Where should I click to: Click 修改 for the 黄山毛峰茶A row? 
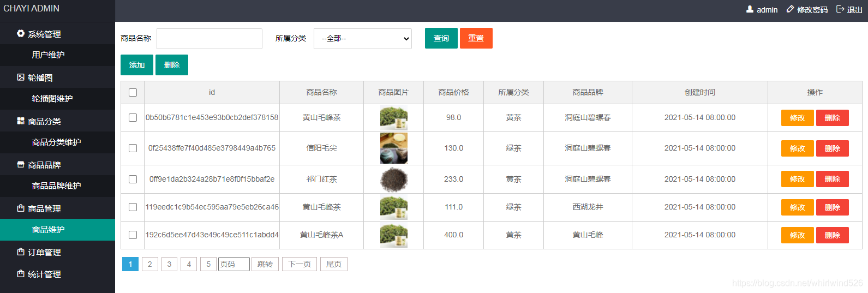(798, 235)
